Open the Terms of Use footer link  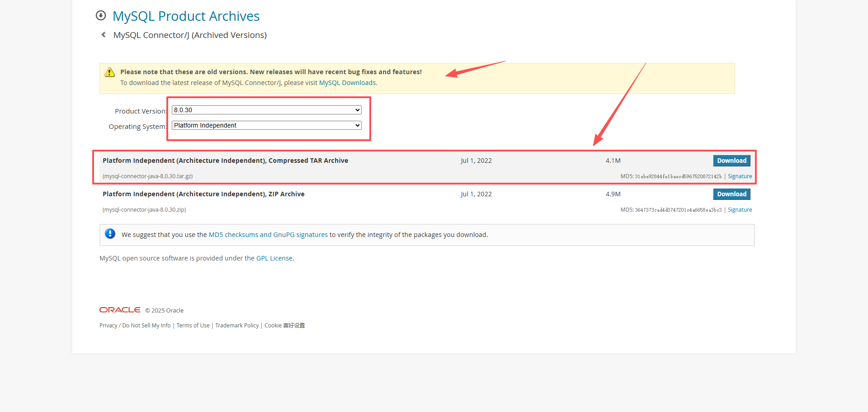tap(193, 326)
